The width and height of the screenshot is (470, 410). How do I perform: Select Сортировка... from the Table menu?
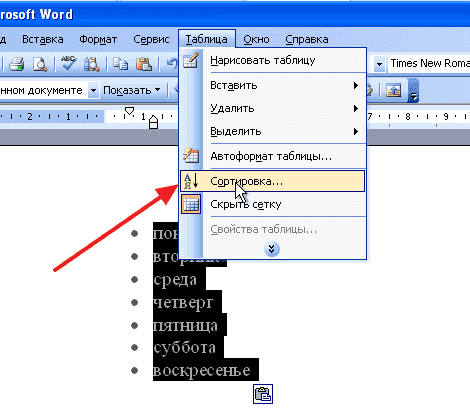pos(273,181)
